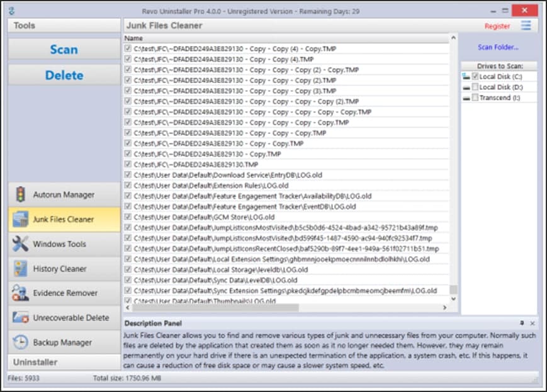This screenshot has width=547, height=392.
Task: Launch the History Cleaner
Action: pyautogui.click(x=63, y=269)
